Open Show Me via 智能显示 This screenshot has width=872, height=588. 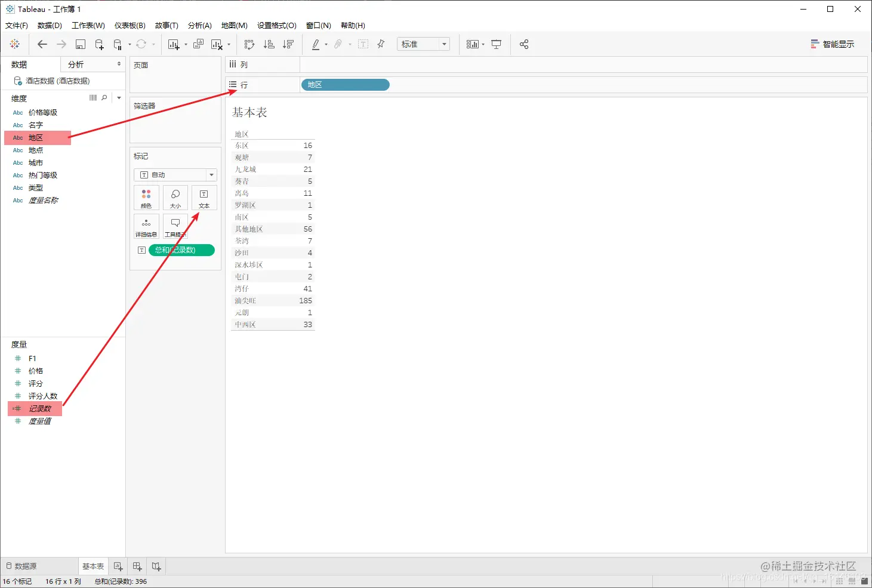[832, 44]
